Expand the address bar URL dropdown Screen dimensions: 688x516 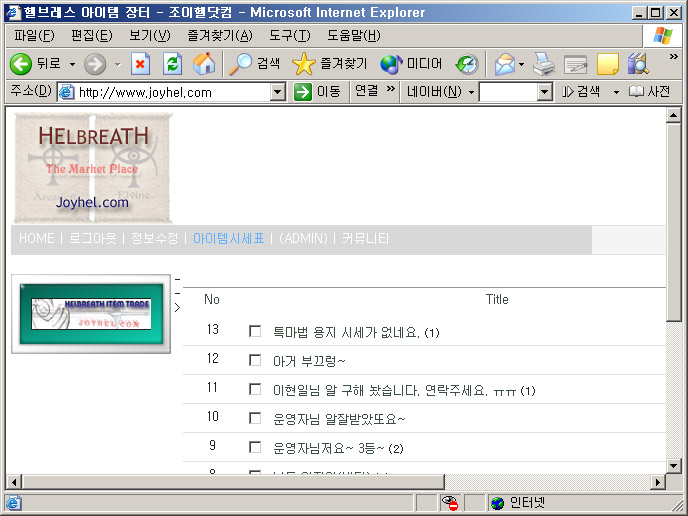(278, 92)
